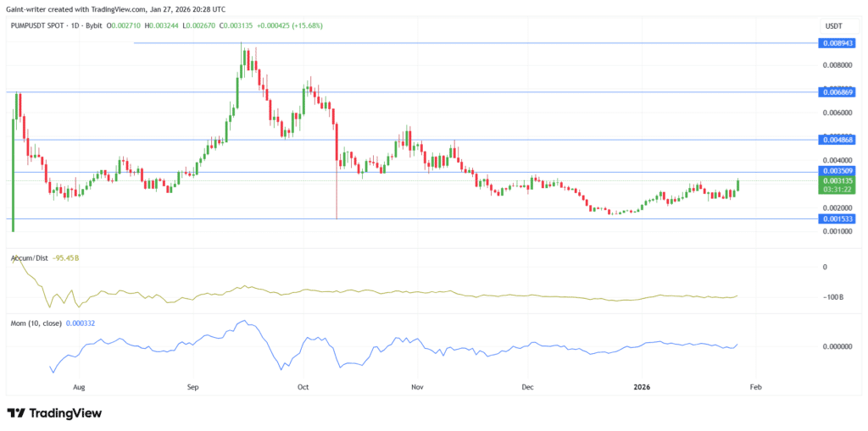Click the Nov label on time axis

[x=417, y=387]
